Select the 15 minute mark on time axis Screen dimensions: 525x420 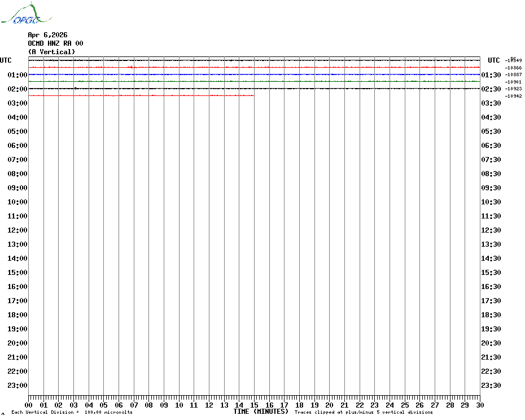point(254,405)
